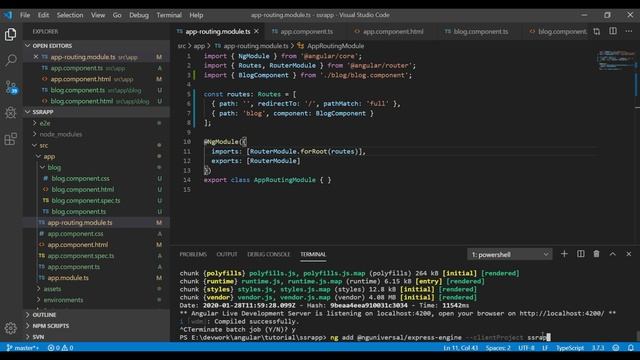Open the View menu
This screenshot has width=640, height=360.
[98, 15]
